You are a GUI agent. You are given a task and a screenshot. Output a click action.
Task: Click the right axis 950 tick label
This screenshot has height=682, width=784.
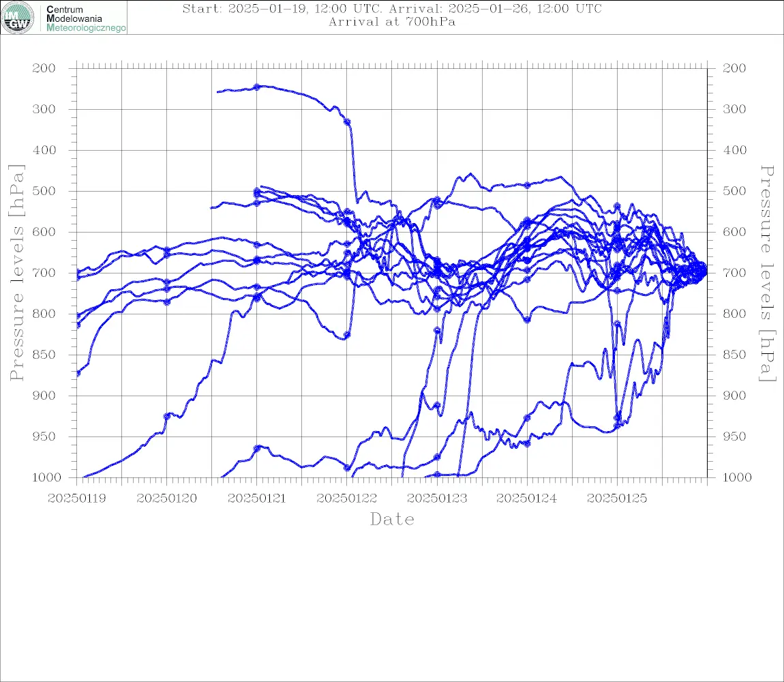pos(734,436)
